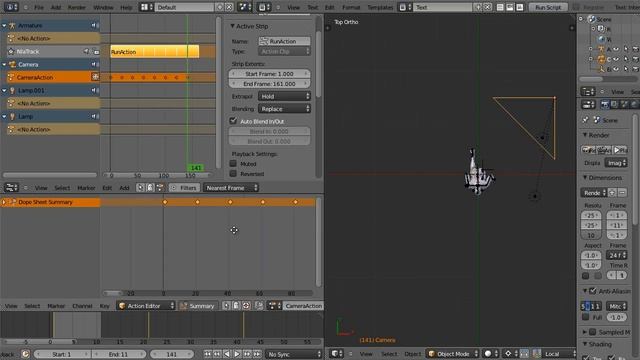Click the Start Frame 1.000 field
Viewport: 640px width, 360px height.
[x=269, y=74]
